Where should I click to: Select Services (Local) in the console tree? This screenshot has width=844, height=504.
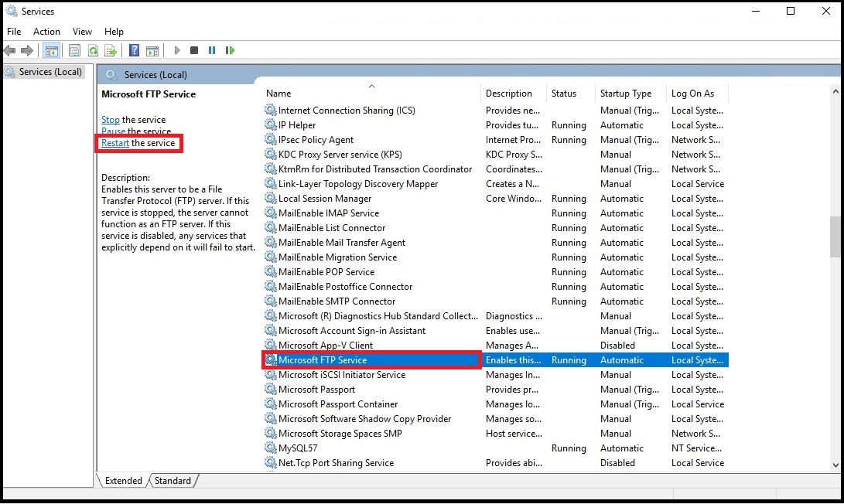[50, 72]
